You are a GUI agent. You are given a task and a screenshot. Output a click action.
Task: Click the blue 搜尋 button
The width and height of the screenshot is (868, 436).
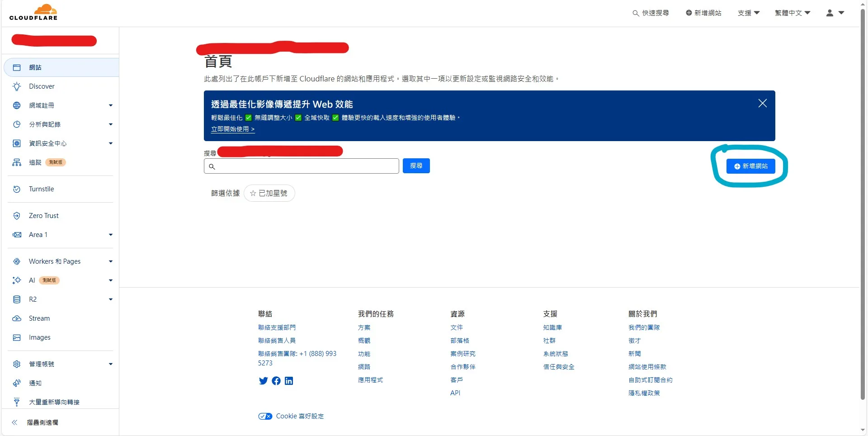416,166
